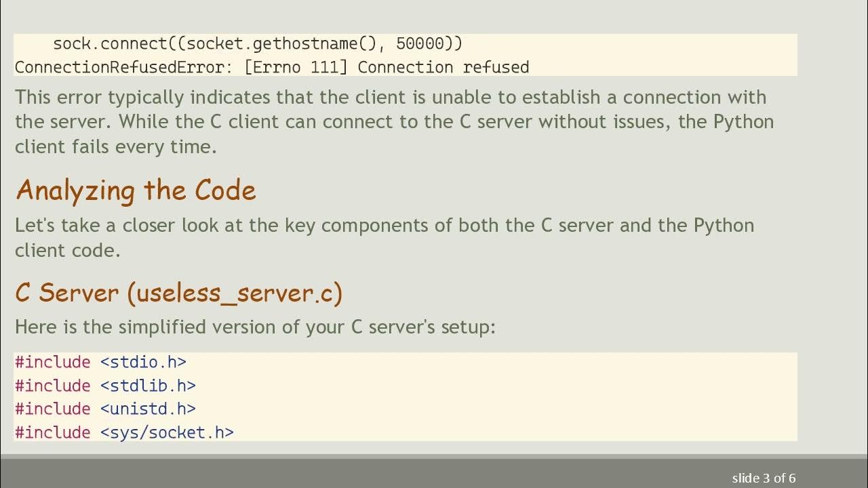Click the words 'client fails every time'
Image resolution: width=868 pixels, height=488 pixels.
(x=115, y=146)
